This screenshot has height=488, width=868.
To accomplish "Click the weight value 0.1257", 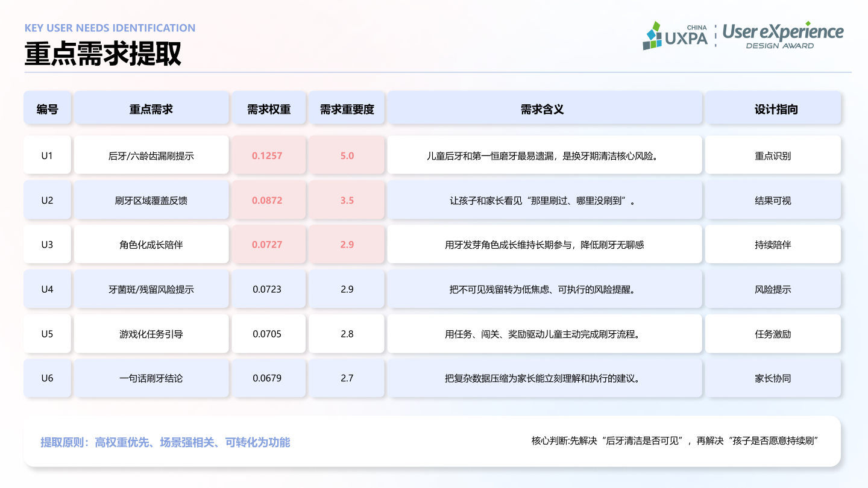I will pos(267,155).
